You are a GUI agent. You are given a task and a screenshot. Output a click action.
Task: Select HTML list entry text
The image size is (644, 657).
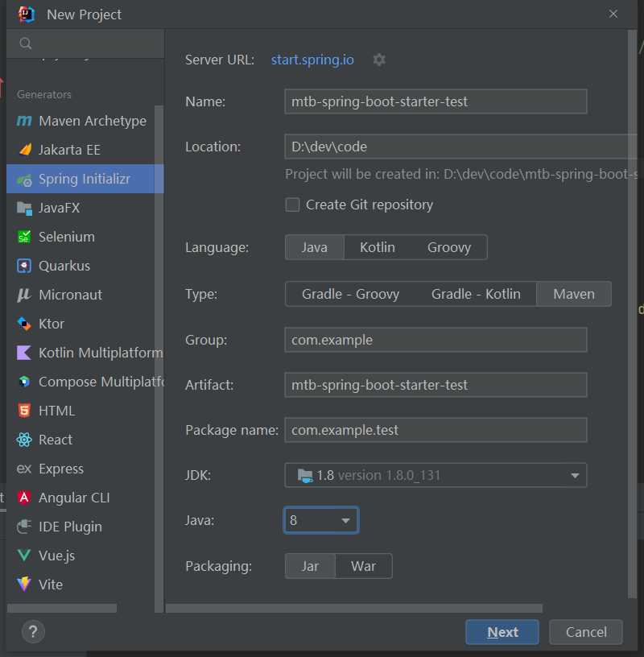click(x=56, y=411)
